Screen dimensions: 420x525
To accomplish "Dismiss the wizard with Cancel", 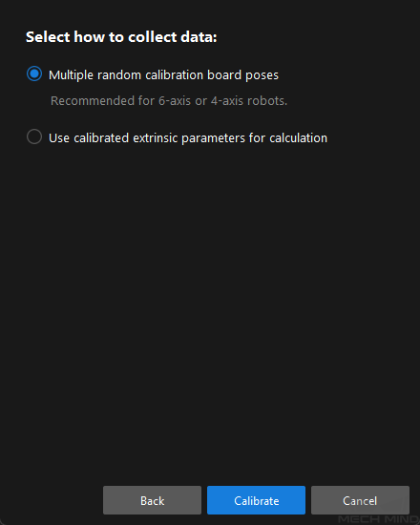I will [360, 500].
